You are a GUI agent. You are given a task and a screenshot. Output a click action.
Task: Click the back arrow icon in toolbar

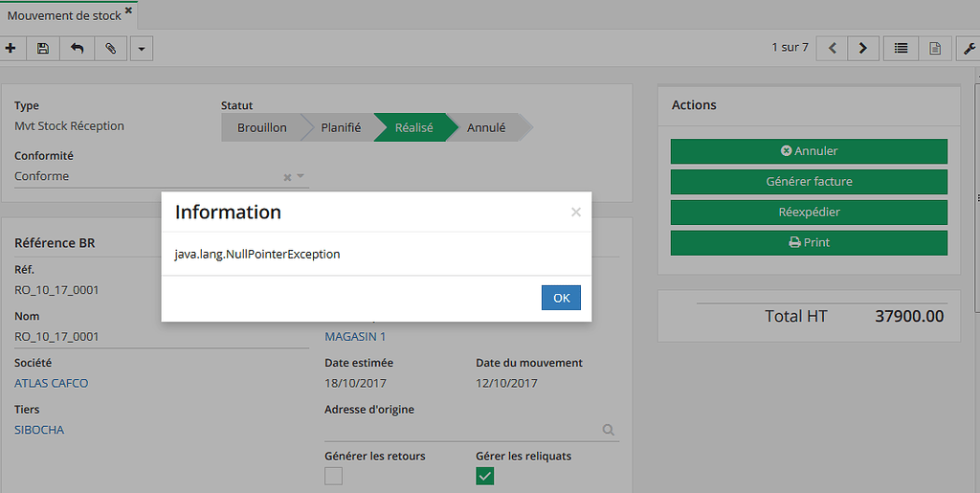click(x=77, y=48)
